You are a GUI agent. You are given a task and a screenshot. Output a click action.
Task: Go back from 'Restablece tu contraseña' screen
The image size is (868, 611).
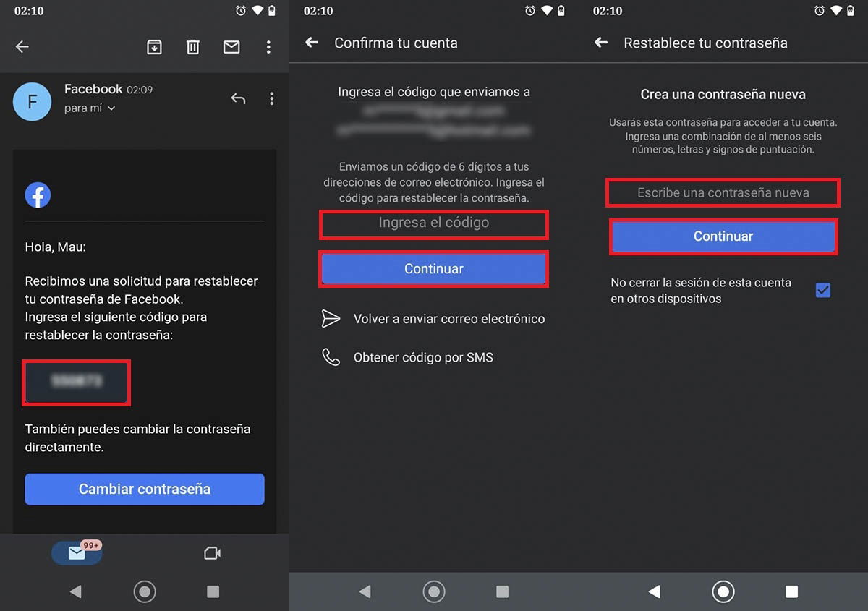click(x=600, y=43)
